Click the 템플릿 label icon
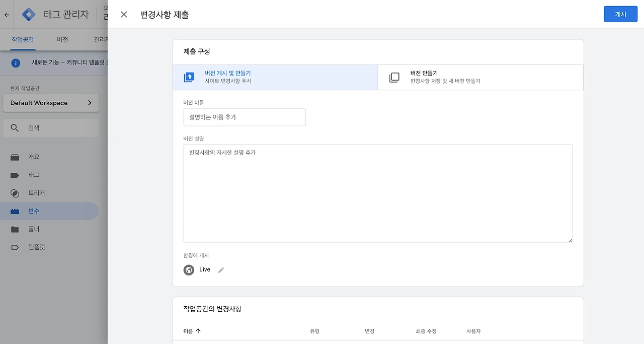 click(x=15, y=247)
